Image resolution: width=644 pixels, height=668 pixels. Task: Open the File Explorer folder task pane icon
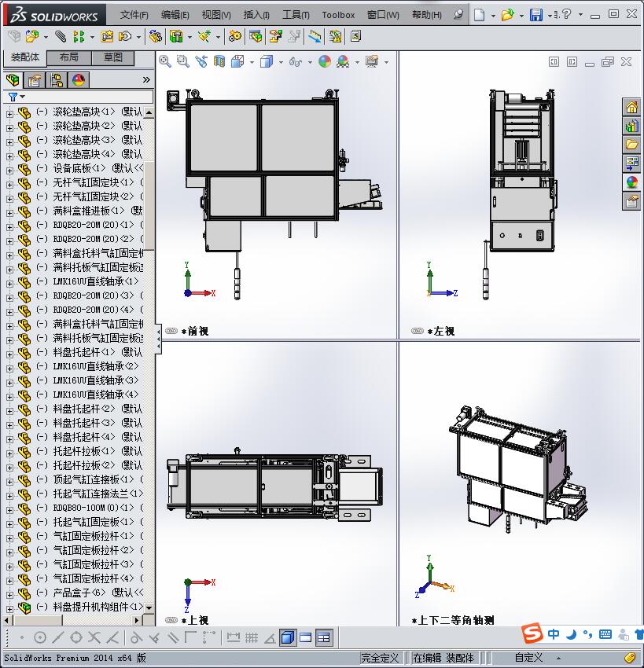tap(631, 145)
